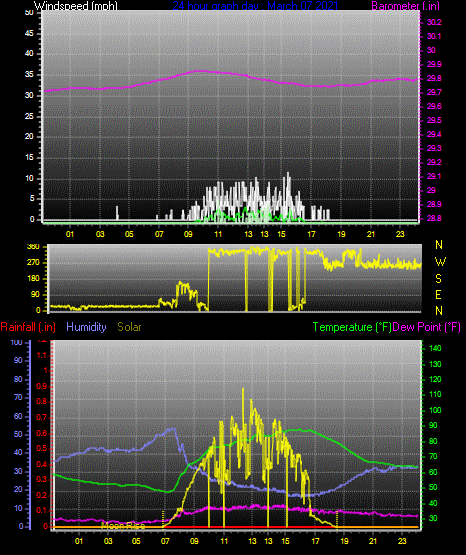Click the 'Moon Rise' marker label
This screenshot has height=555, width=466.
(x=123, y=526)
